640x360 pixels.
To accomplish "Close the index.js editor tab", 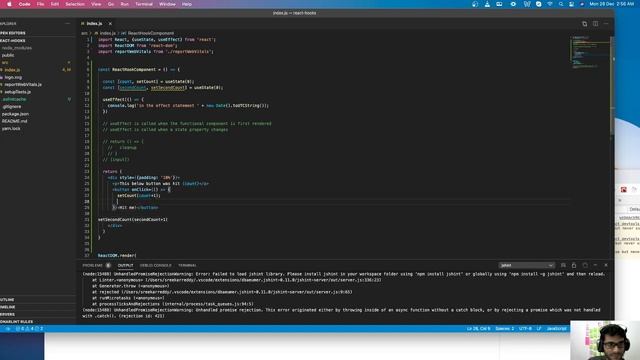I will tap(110, 24).
